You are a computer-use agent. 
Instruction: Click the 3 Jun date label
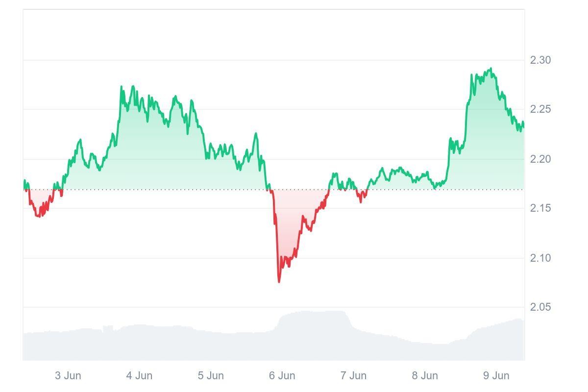click(68, 376)
